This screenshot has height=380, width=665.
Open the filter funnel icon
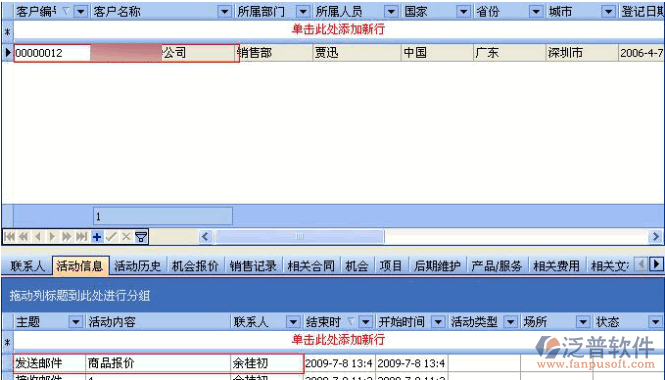click(141, 237)
